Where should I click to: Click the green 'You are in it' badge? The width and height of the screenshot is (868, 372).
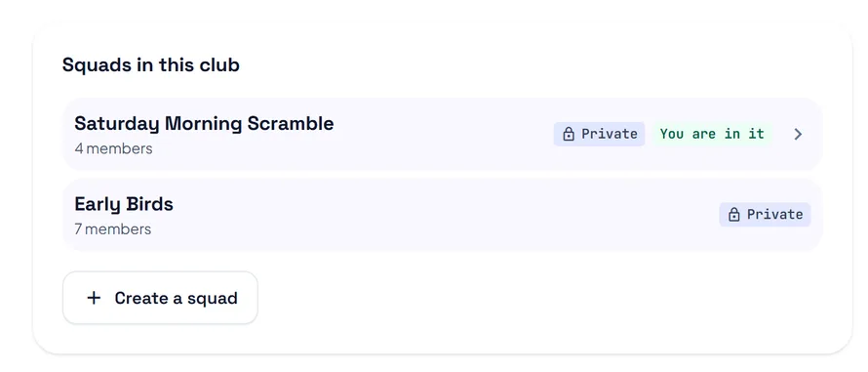click(712, 134)
